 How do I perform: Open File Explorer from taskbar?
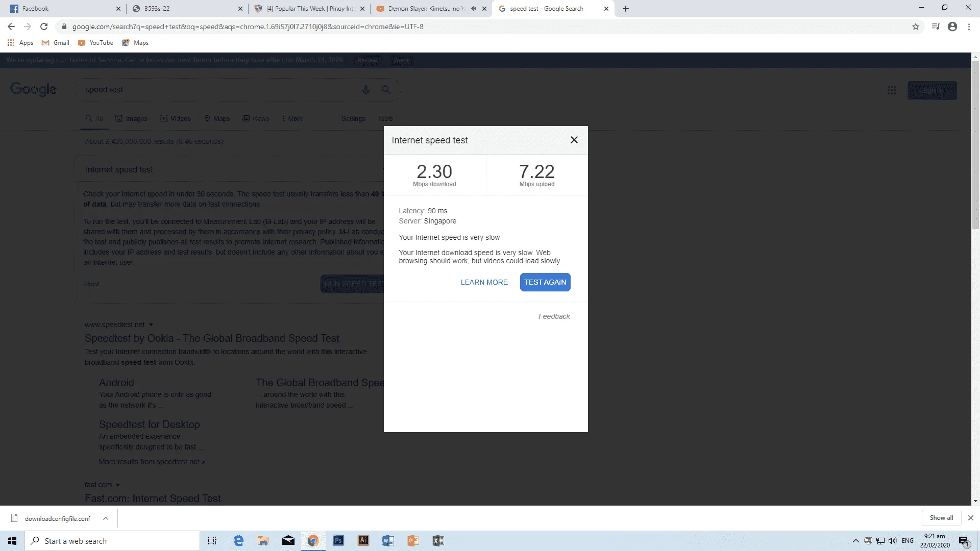pyautogui.click(x=263, y=541)
